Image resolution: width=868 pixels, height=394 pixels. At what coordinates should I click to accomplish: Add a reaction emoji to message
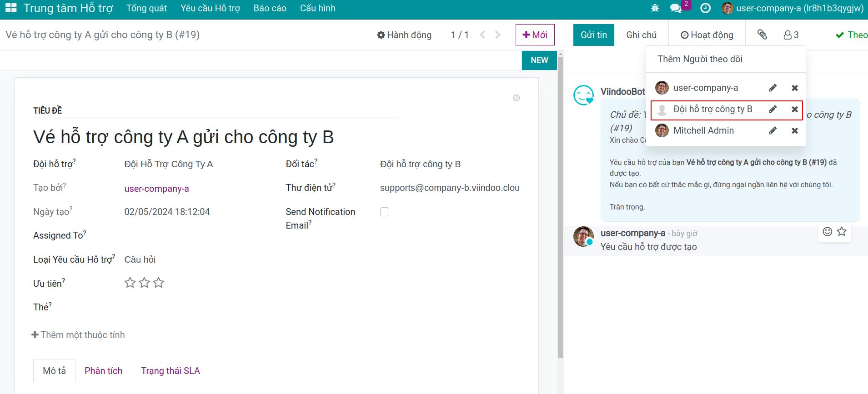828,232
